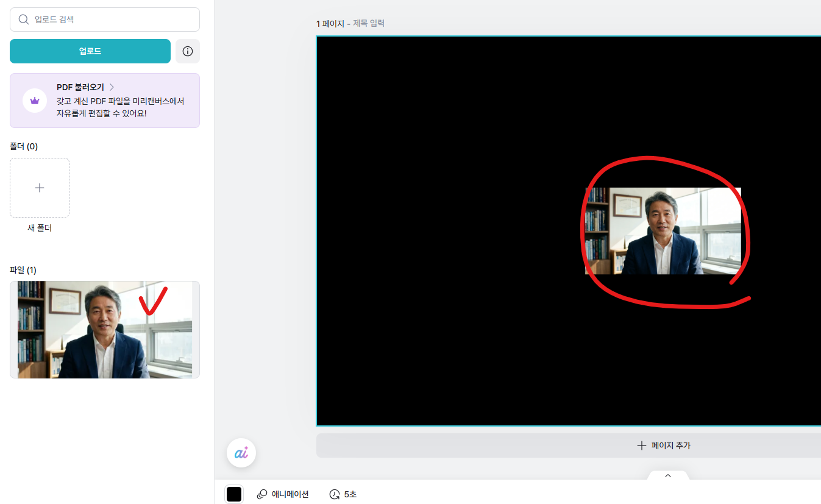Click the purple crown premium icon

point(35,101)
